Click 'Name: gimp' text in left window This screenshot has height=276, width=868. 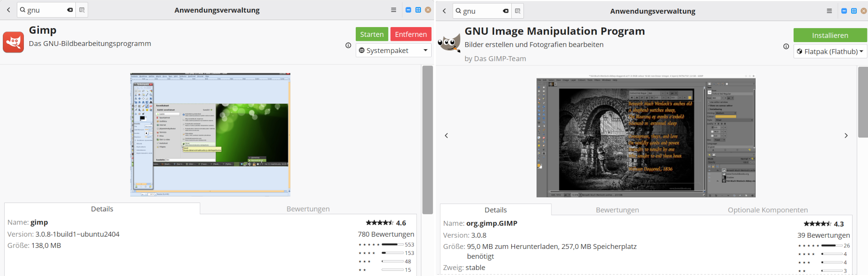tap(28, 222)
